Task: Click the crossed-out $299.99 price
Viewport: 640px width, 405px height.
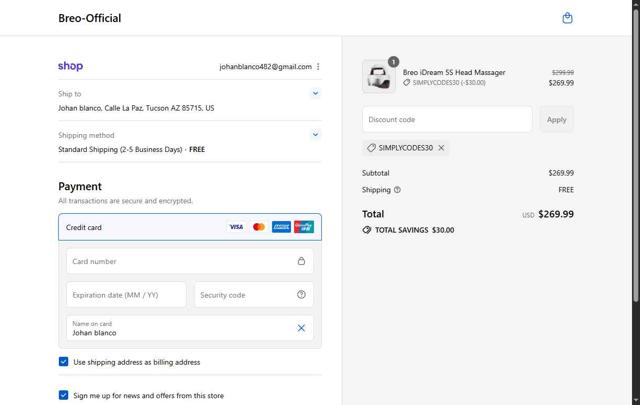Action: pos(563,72)
